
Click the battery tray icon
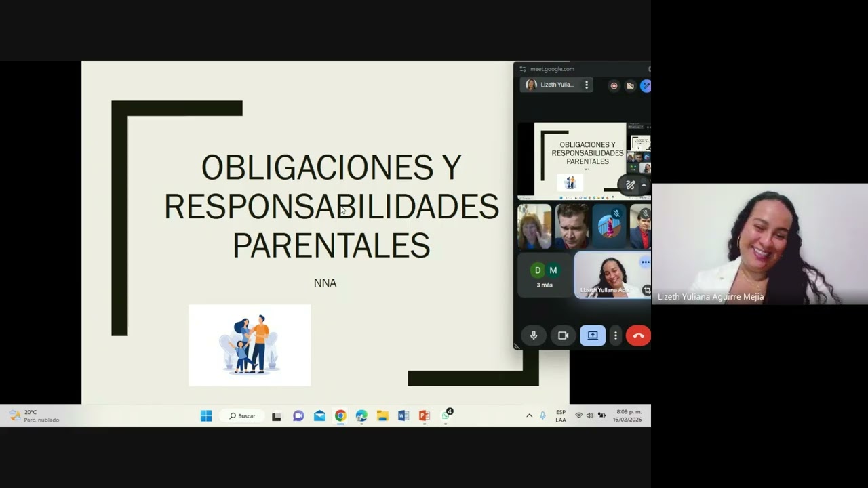coord(601,415)
